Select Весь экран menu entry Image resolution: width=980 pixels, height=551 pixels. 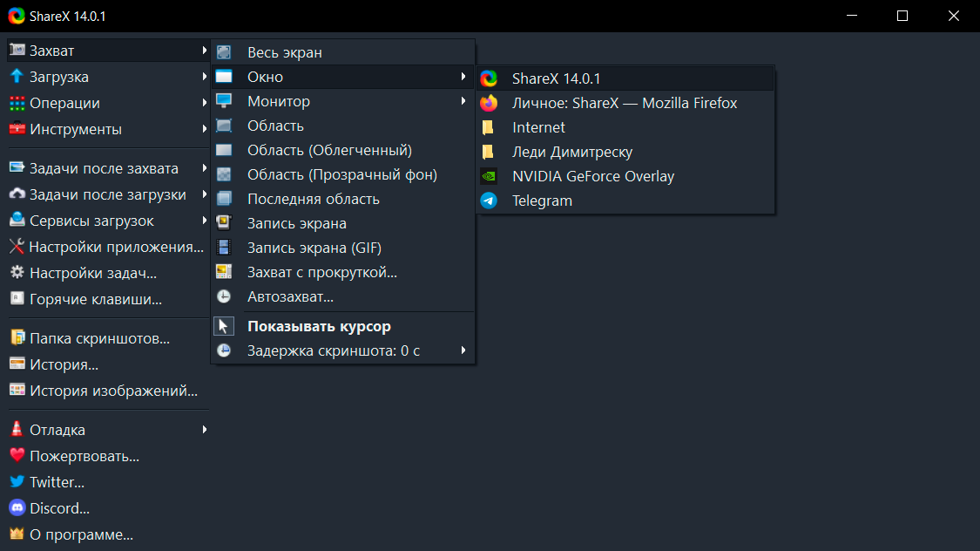tap(342, 52)
